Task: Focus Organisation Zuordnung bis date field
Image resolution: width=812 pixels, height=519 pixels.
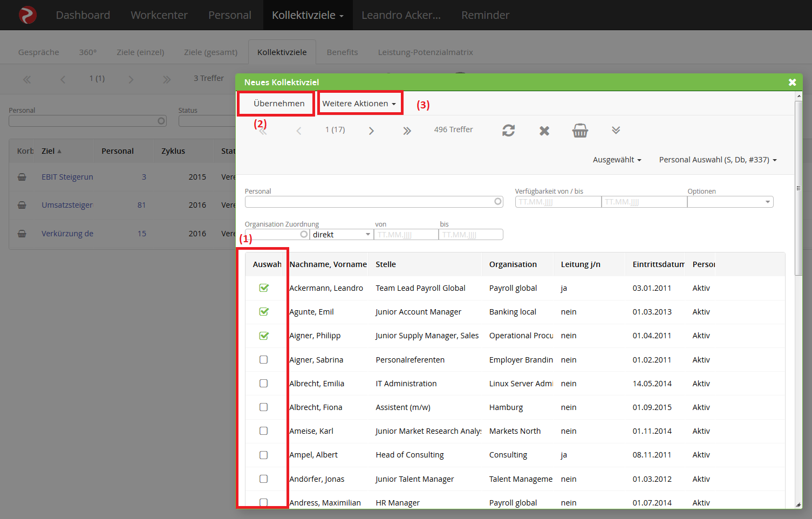Action: pyautogui.click(x=471, y=234)
